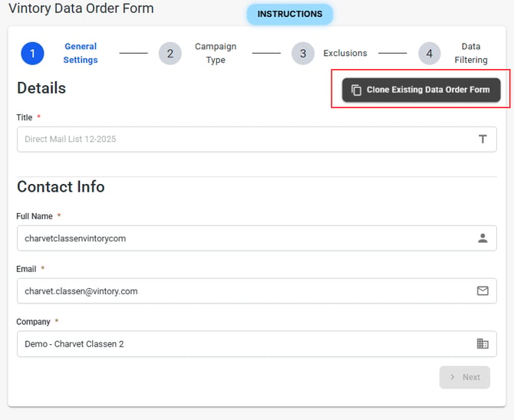Click the building icon in Company field
Viewport: 514px width, 420px height.
(483, 344)
